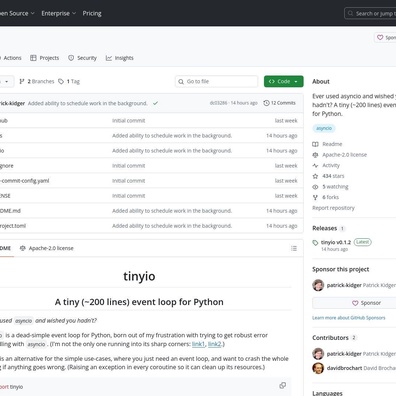Click the star icon by 434 stars
Viewport: 396px width, 396px height.
tap(315, 176)
